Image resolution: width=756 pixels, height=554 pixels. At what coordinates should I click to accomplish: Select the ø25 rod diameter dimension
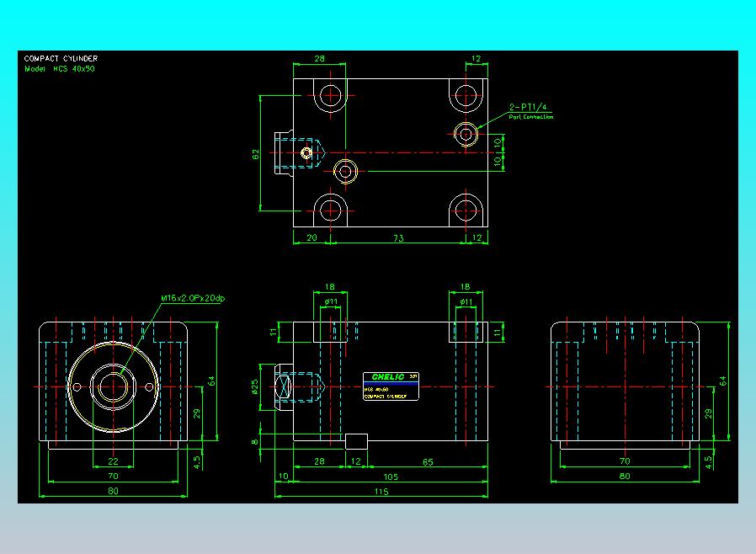coord(255,386)
